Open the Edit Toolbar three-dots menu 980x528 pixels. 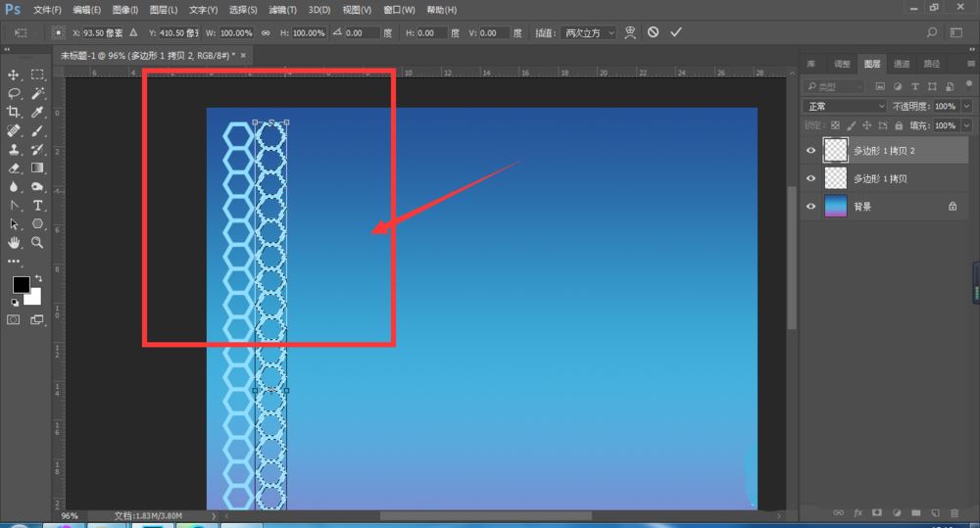click(x=14, y=262)
